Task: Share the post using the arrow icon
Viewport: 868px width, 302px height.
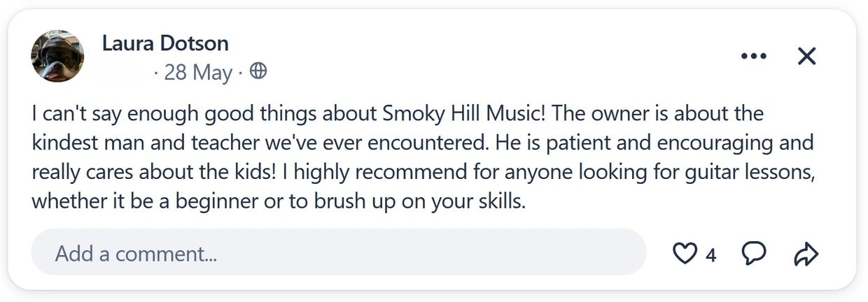Action: (x=806, y=254)
